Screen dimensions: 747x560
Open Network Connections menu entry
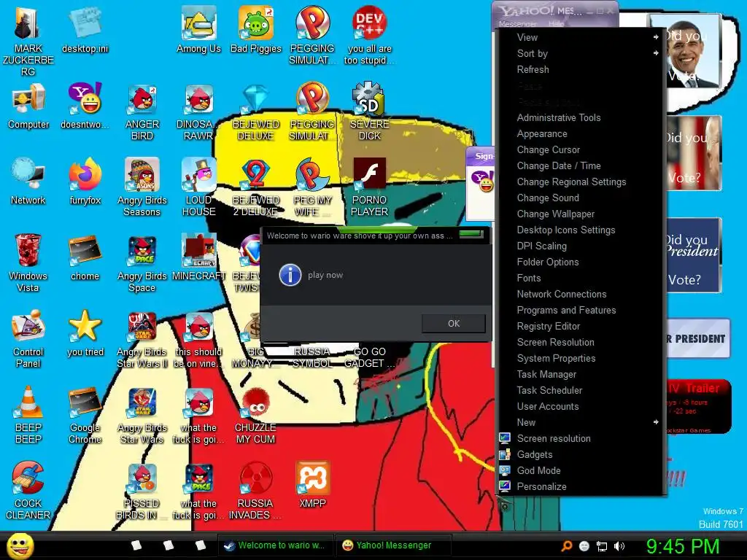pyautogui.click(x=581, y=294)
